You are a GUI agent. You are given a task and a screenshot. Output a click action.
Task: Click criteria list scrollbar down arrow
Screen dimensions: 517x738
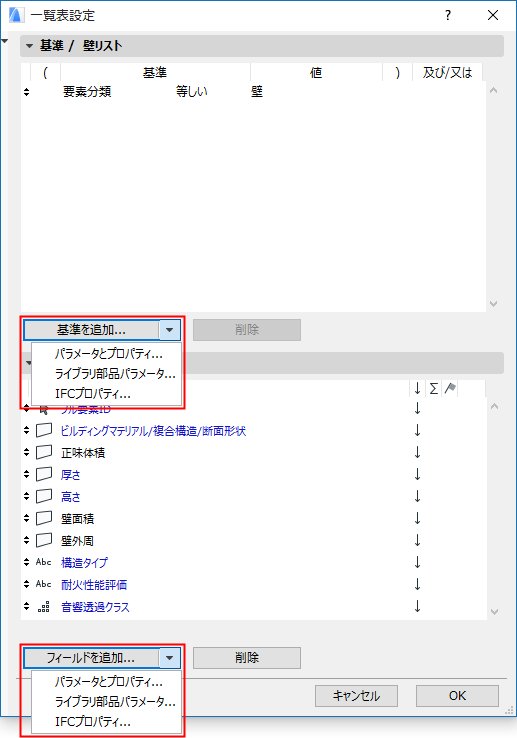[x=493, y=304]
